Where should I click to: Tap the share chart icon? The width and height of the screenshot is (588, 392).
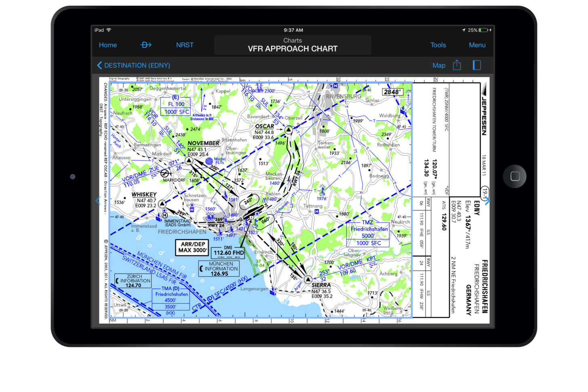click(457, 65)
